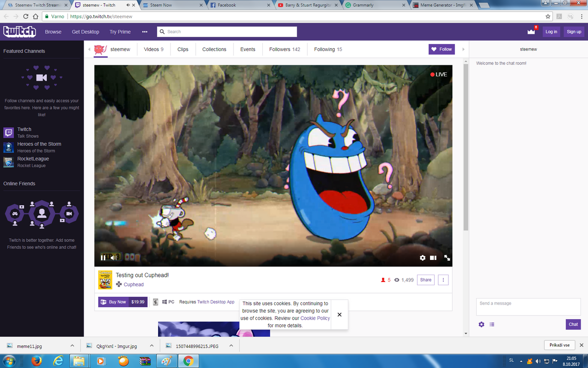Enter fullscreen on the video player

447,258
